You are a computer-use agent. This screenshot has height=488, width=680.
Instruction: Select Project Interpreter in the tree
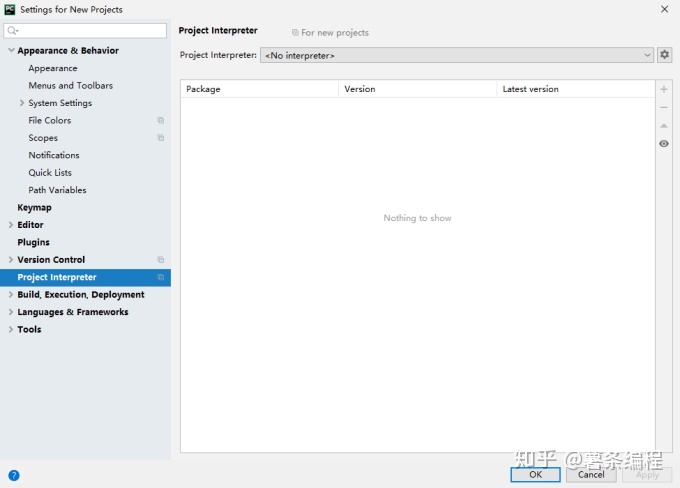(85, 277)
